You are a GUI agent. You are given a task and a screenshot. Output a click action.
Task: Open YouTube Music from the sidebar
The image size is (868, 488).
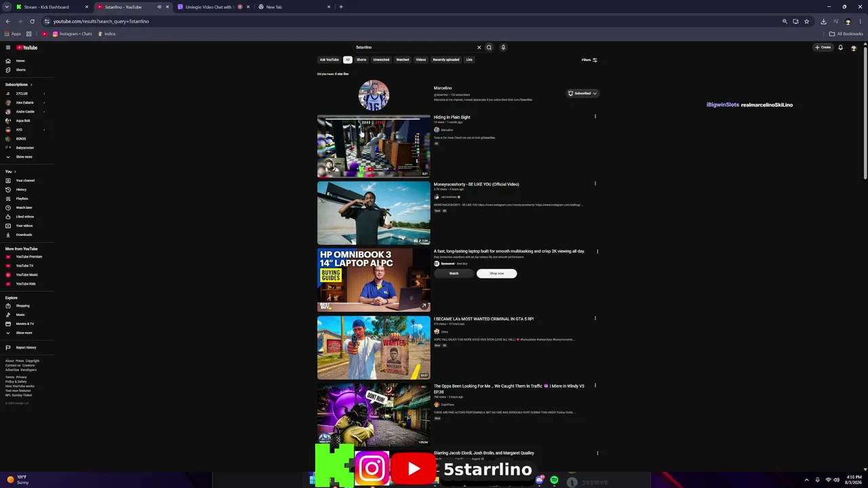(26, 274)
